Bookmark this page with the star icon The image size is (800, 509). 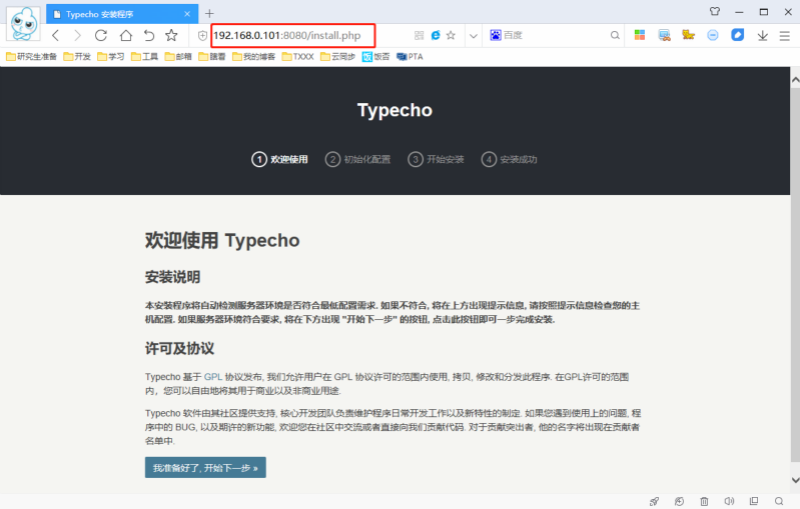(171, 35)
